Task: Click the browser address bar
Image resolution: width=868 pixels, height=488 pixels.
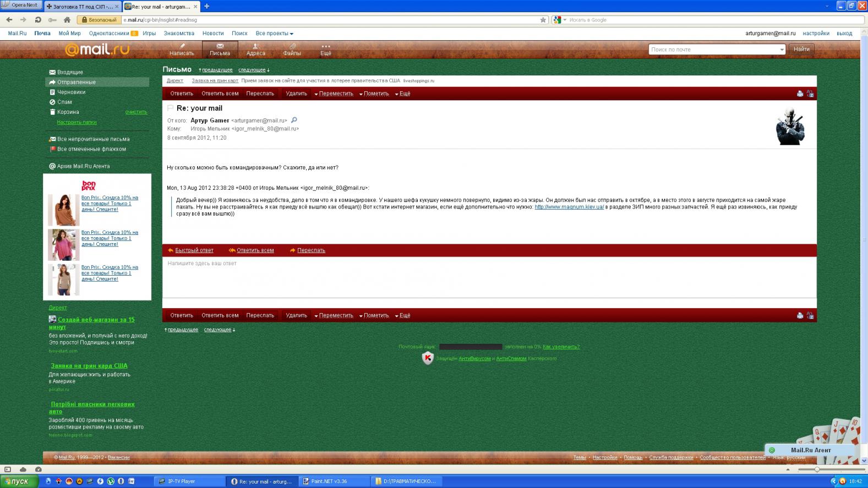Action: click(x=330, y=20)
